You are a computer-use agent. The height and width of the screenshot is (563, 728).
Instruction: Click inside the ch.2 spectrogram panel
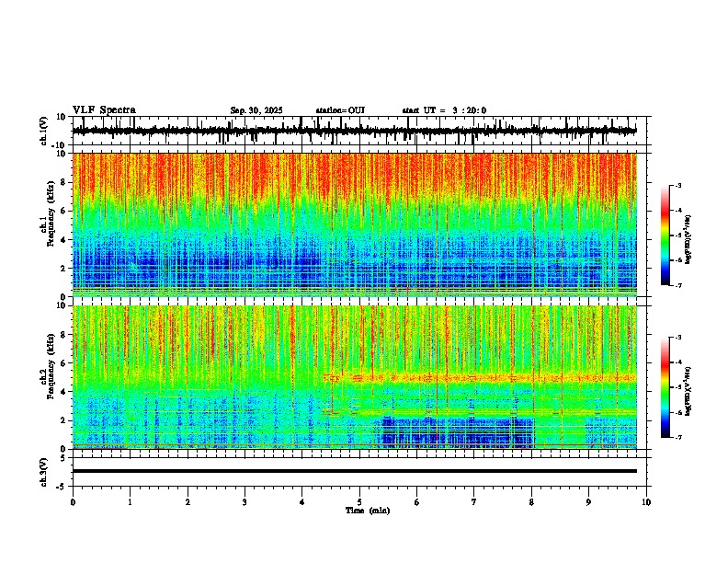click(x=355, y=377)
